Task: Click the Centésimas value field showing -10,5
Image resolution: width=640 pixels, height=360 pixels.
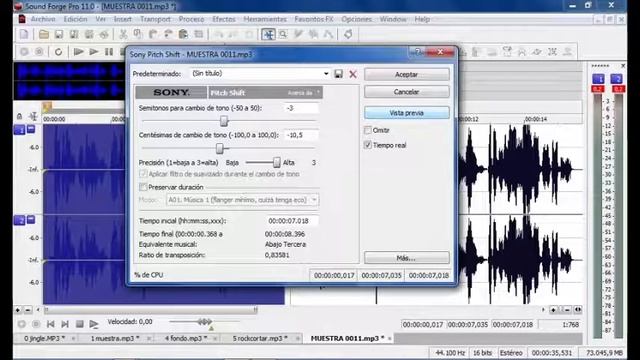Action: [x=301, y=135]
